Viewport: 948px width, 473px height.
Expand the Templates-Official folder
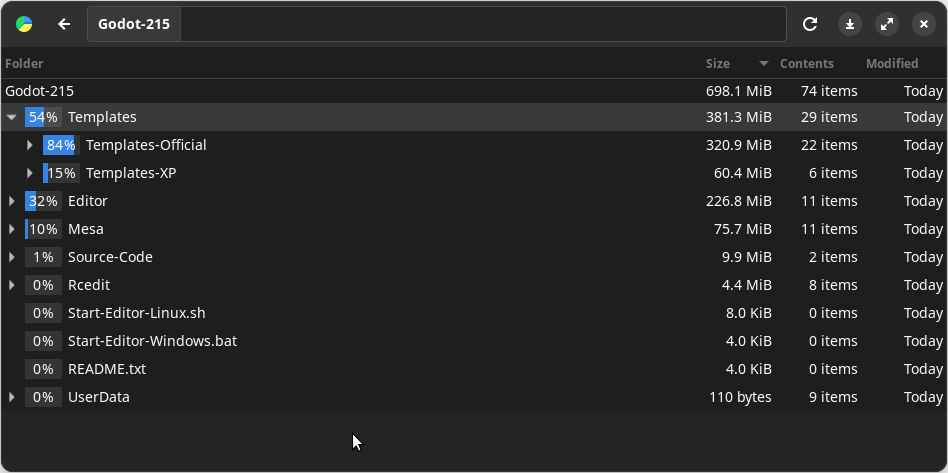pos(30,145)
